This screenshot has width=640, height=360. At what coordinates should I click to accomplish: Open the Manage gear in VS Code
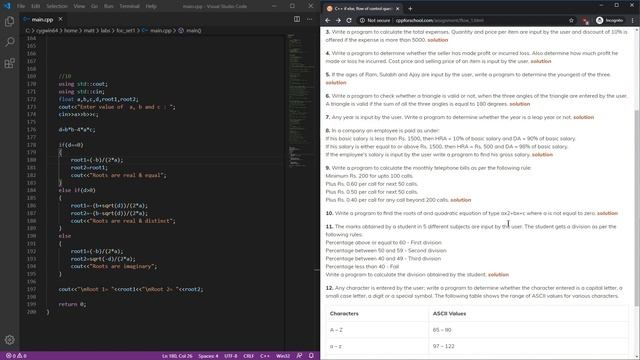9,340
